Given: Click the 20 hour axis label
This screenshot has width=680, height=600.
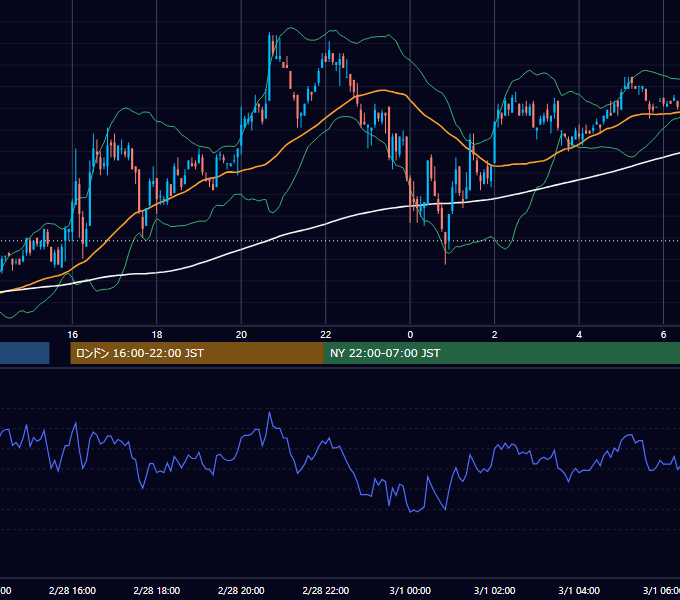Looking at the screenshot, I should [241, 335].
